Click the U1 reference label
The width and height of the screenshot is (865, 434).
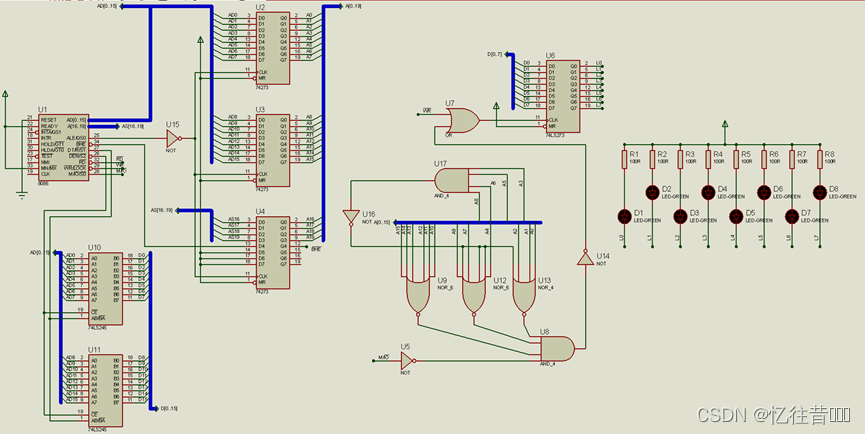click(43, 111)
